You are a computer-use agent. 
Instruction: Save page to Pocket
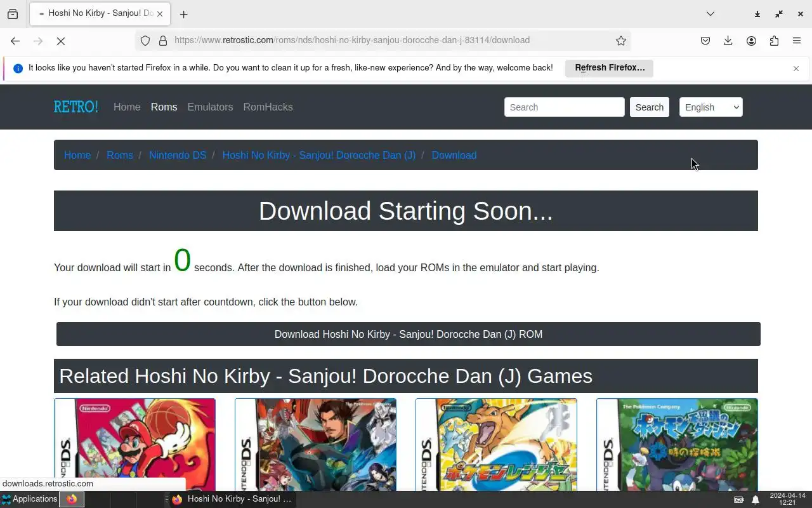point(705,41)
